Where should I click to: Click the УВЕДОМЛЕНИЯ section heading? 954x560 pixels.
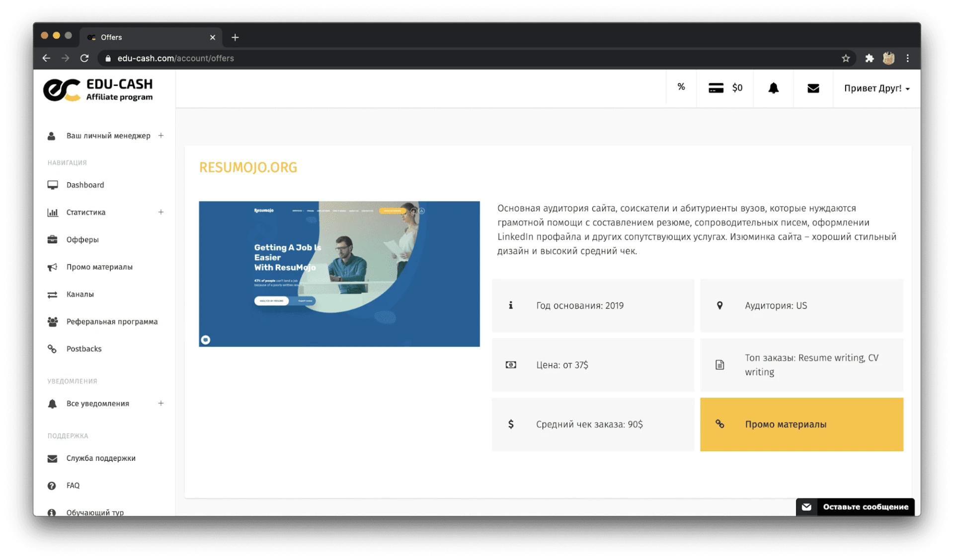pyautogui.click(x=72, y=381)
